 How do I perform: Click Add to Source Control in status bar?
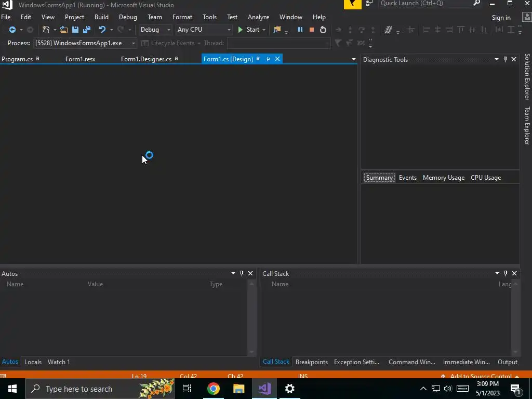coord(481,376)
